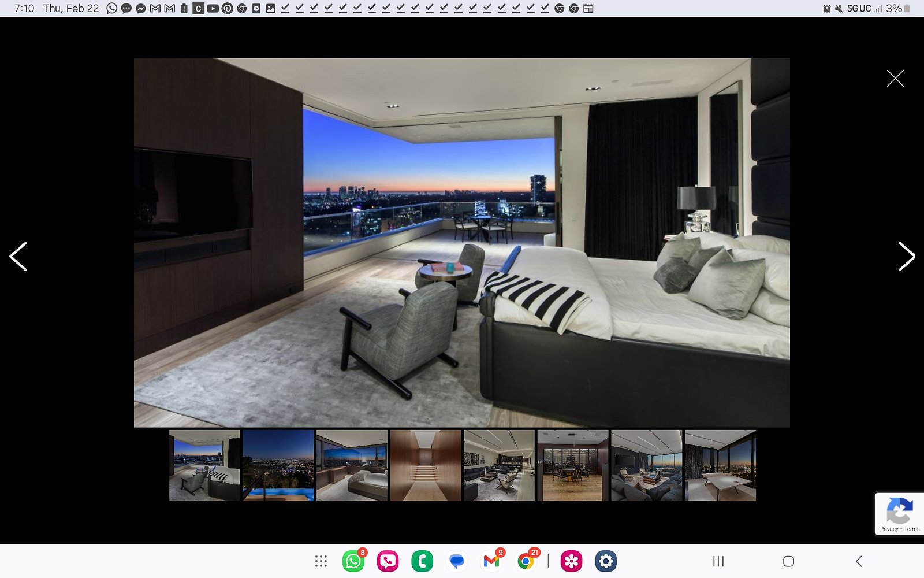Open the green Phone dialer app

422,561
